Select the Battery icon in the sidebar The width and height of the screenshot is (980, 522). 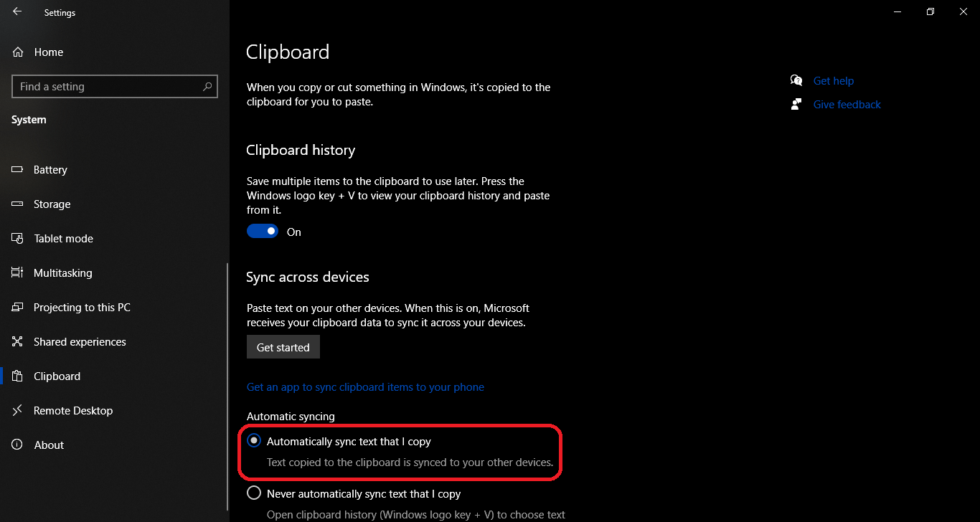point(17,169)
